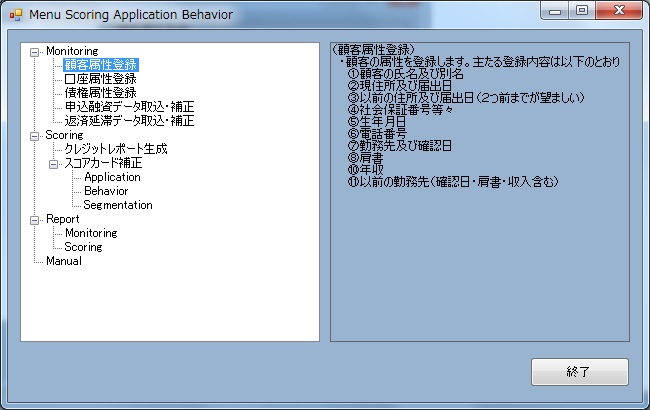Select 顧客属性登録 in the tree

(x=101, y=65)
